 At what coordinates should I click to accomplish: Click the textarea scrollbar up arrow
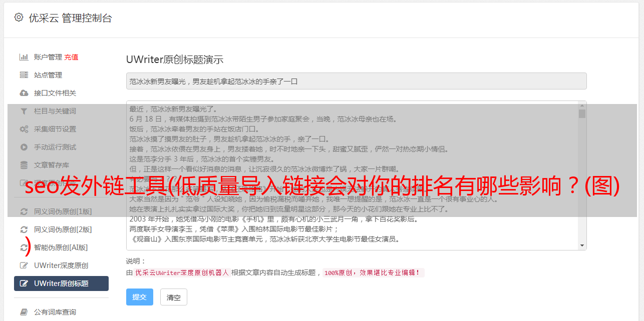(582, 105)
